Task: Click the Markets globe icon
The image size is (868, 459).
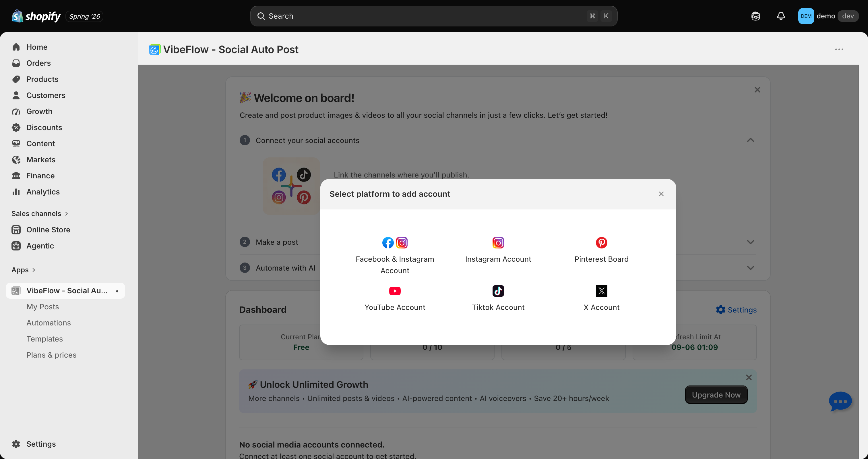Action: [x=16, y=159]
